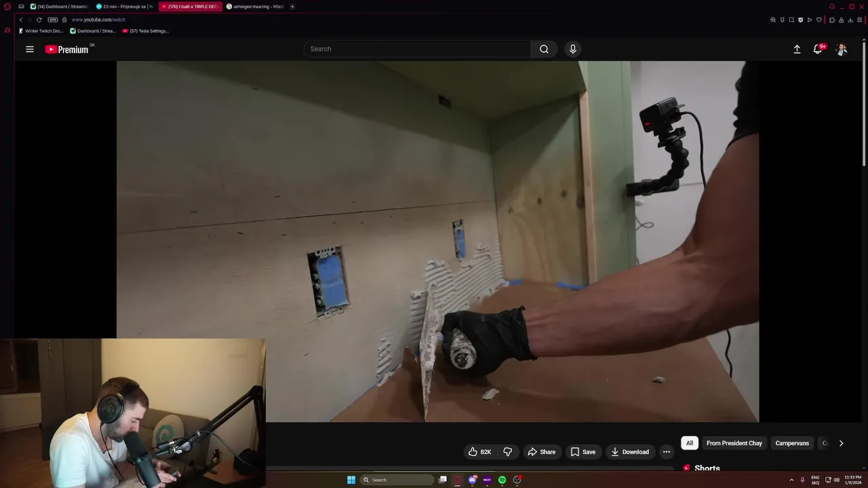
Task: Click the magnifier search submit button
Action: [x=544, y=49]
